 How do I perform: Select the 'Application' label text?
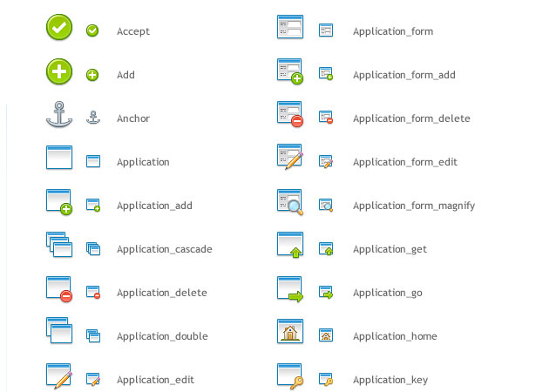143,162
